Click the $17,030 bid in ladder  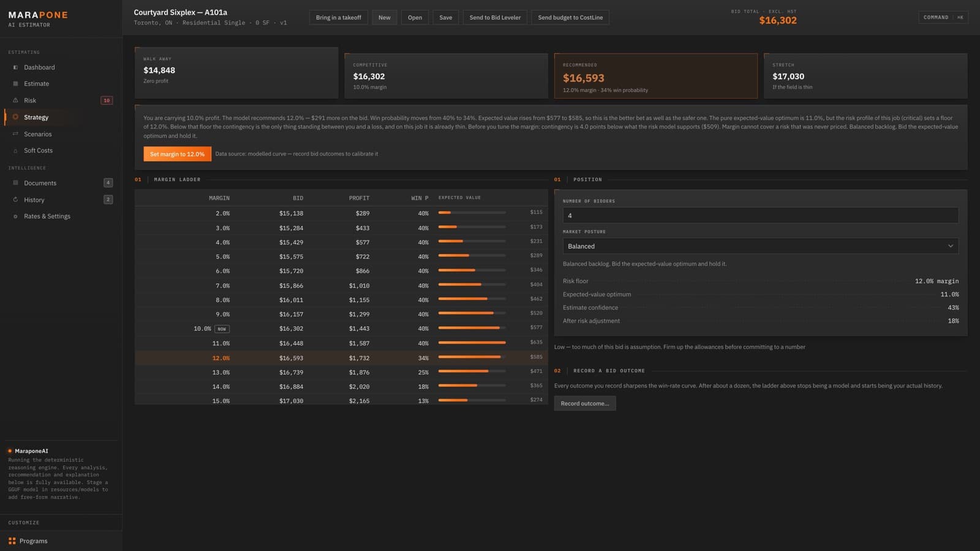coord(291,401)
